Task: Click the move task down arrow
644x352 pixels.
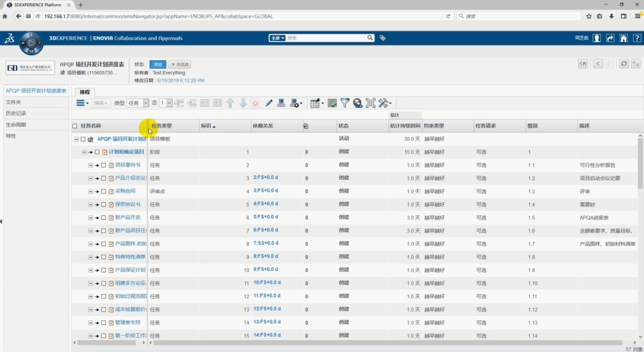Action: click(243, 103)
